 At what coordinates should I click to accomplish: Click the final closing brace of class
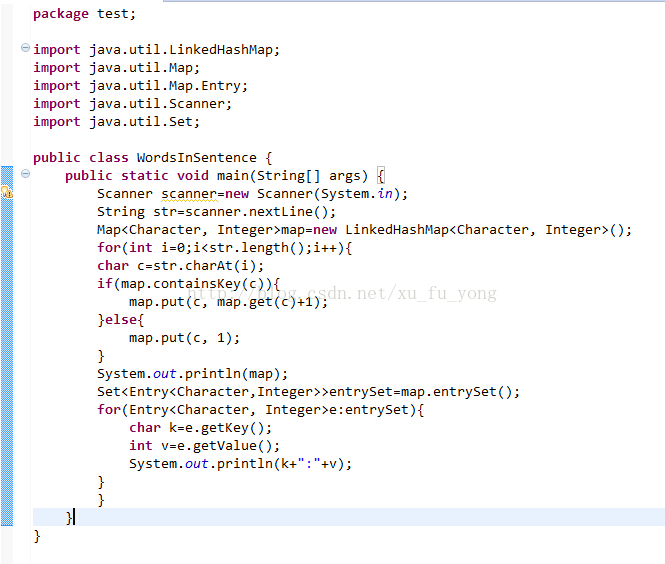click(x=37, y=536)
